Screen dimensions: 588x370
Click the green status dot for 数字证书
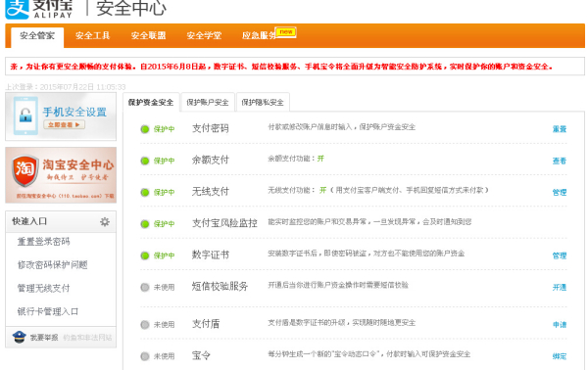(x=145, y=255)
